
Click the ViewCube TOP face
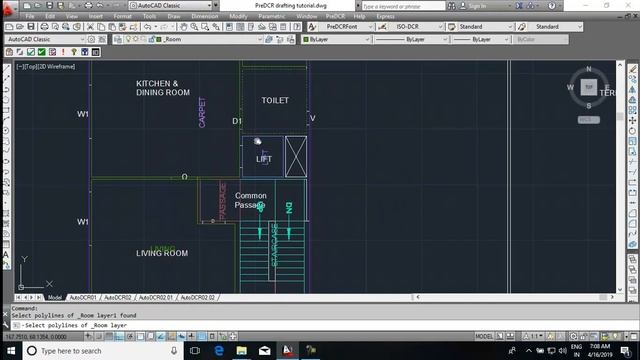click(x=589, y=87)
